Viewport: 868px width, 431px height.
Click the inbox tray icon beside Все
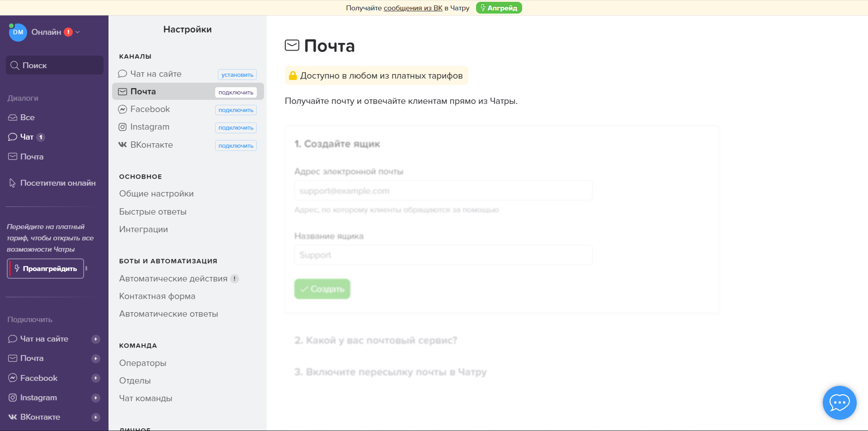click(13, 117)
